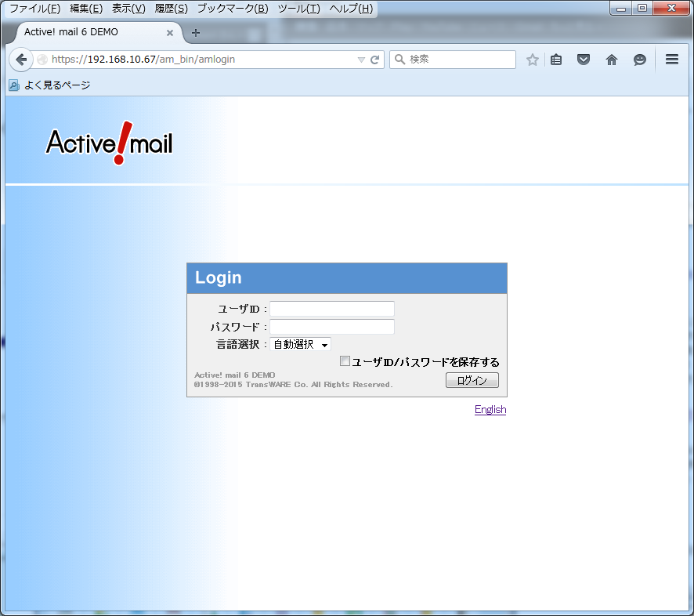Switch to English link
Viewport: 694px width, 616px height.
(x=490, y=409)
